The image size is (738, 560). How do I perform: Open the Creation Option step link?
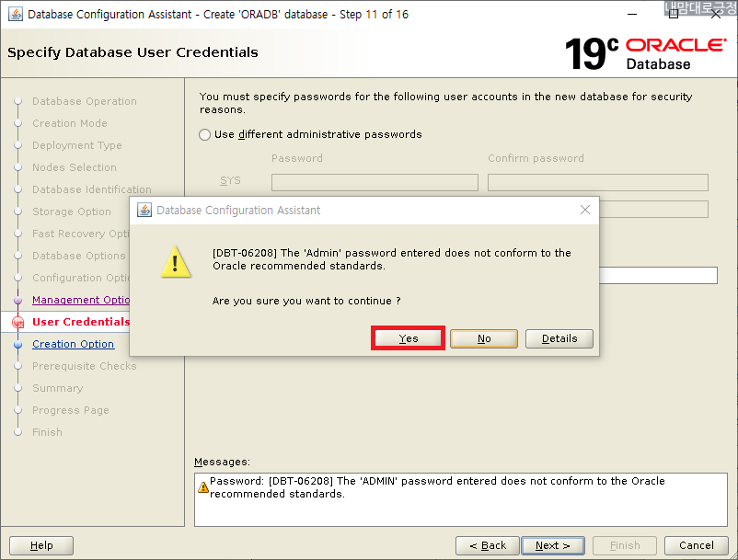(x=73, y=344)
